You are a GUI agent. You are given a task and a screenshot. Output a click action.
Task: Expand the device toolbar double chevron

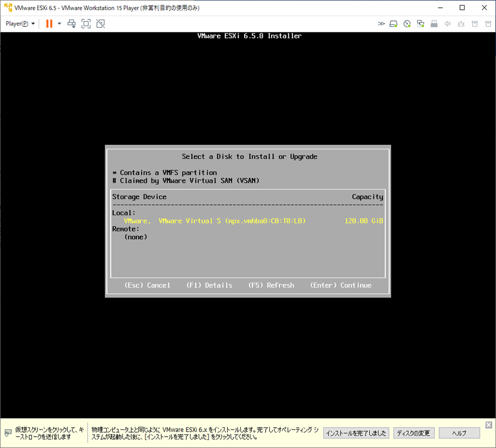(381, 24)
